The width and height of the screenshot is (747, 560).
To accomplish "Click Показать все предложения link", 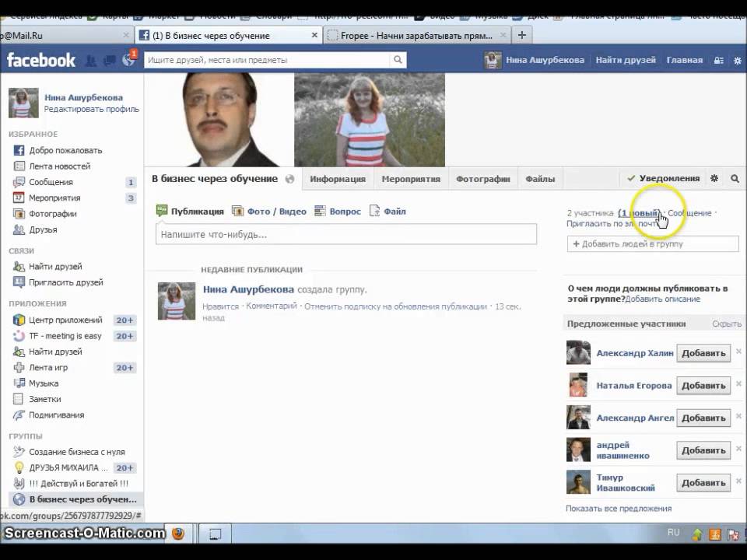I will (618, 509).
